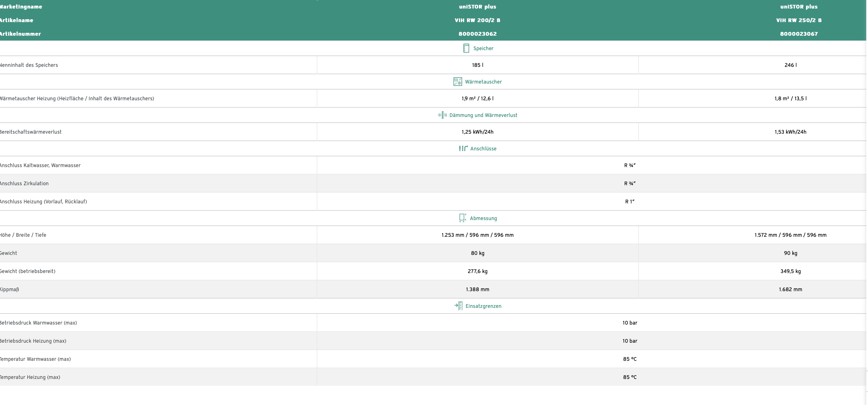Click the Speicher tank icon
Screen dimensions: 868x405
click(x=466, y=48)
